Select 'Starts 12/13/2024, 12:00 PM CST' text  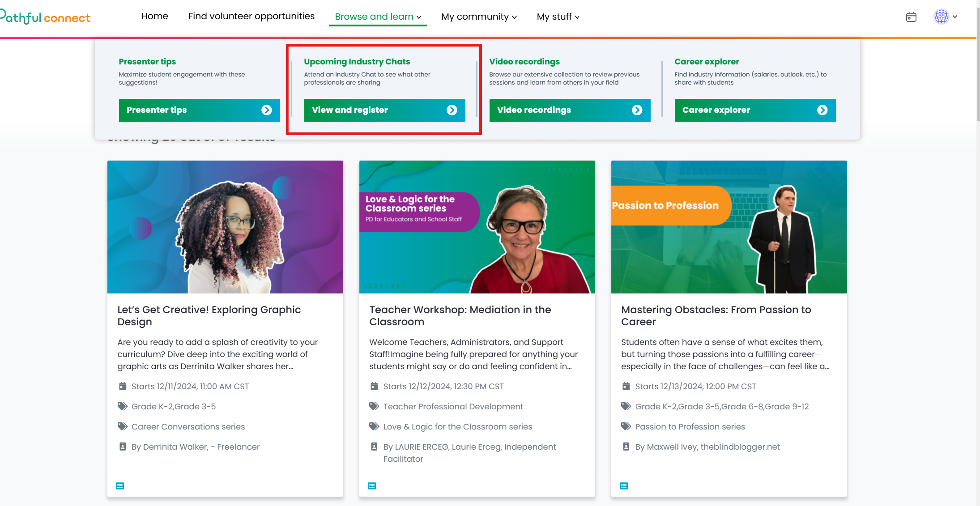point(695,386)
